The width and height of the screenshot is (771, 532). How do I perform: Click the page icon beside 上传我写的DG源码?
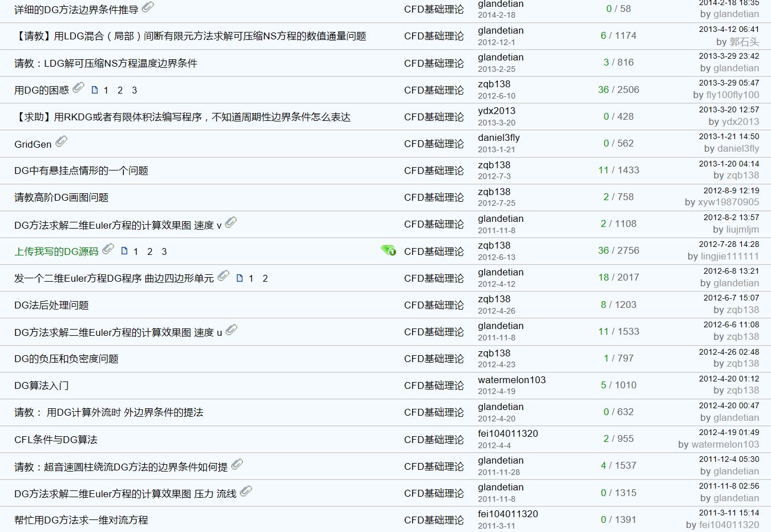(124, 251)
